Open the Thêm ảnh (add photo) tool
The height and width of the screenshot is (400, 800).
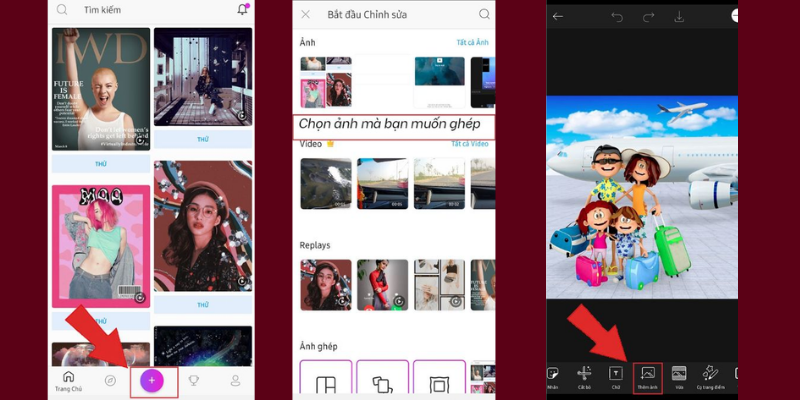click(x=648, y=376)
